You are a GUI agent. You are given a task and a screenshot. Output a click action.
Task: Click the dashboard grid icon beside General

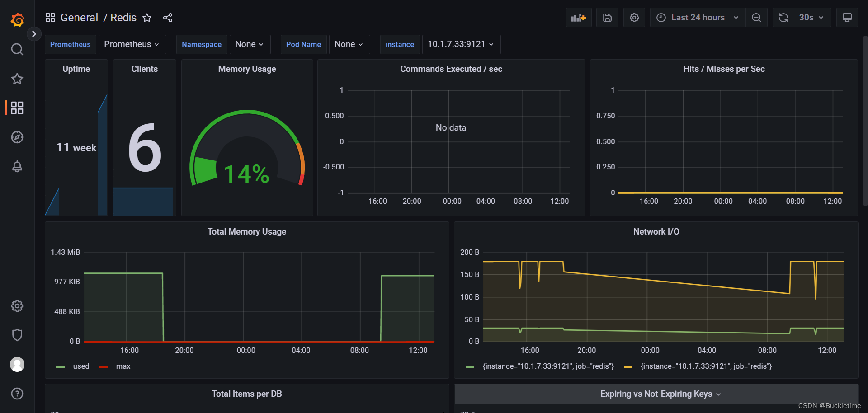tap(50, 18)
